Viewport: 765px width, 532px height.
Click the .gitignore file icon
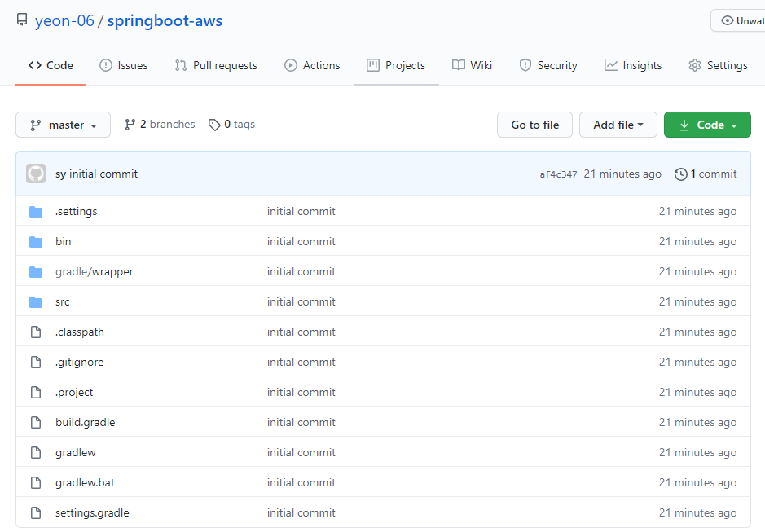pos(36,363)
